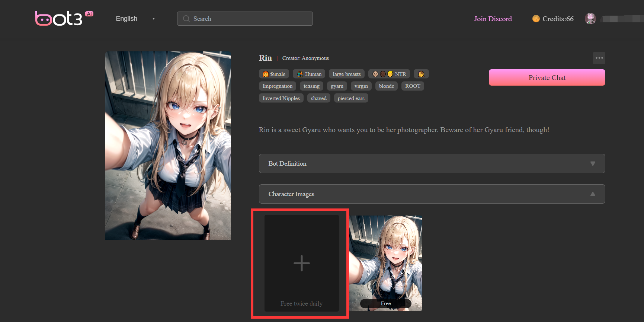
Task: Click the bot3 AI logo
Action: [64, 18]
